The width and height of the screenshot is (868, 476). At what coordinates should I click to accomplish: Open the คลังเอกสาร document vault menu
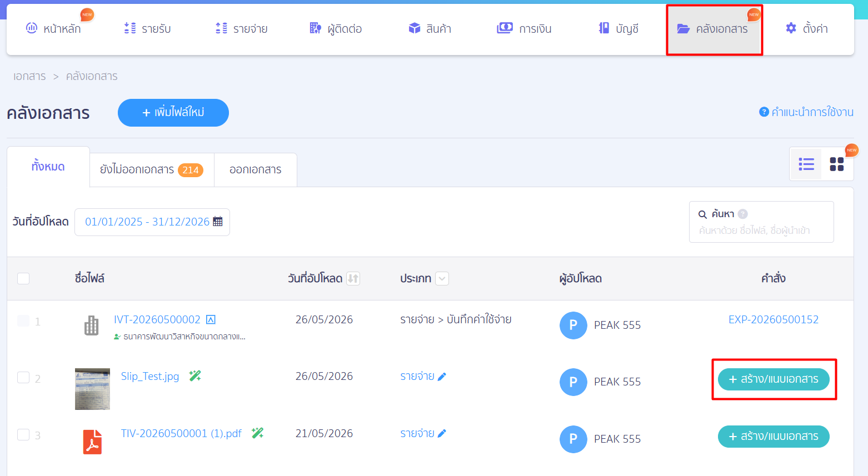pos(713,29)
